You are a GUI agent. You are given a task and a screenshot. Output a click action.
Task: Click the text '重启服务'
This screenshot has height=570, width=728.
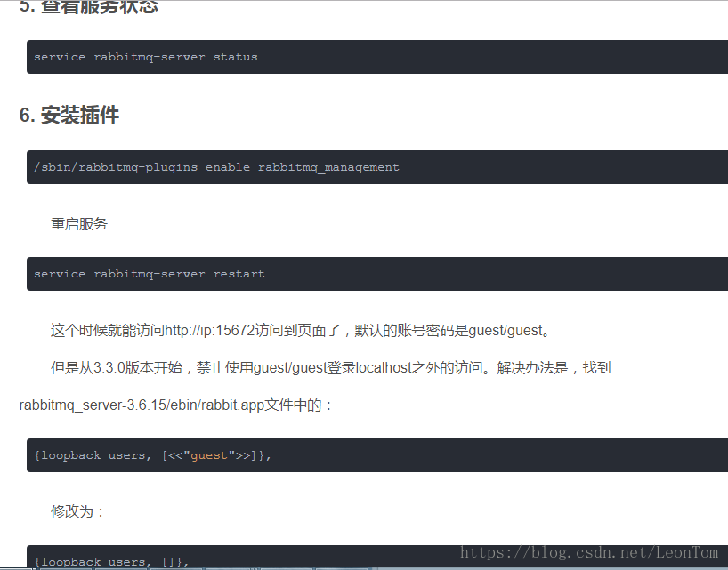click(x=79, y=224)
